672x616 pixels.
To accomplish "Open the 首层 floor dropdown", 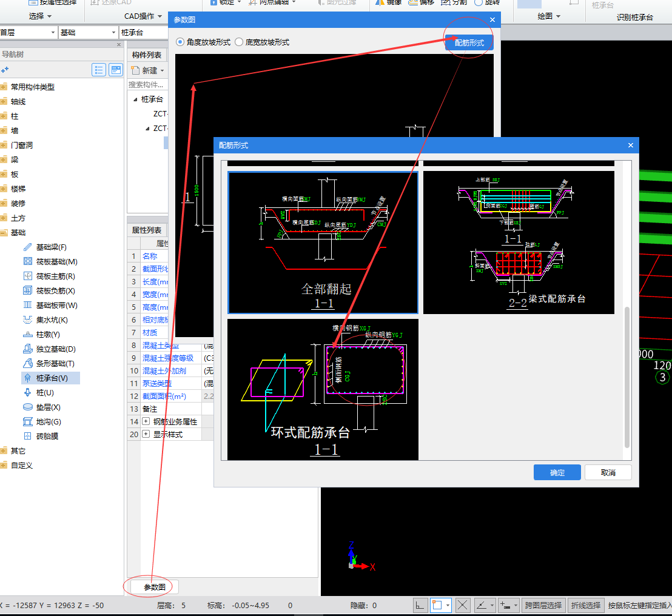I will (53, 33).
